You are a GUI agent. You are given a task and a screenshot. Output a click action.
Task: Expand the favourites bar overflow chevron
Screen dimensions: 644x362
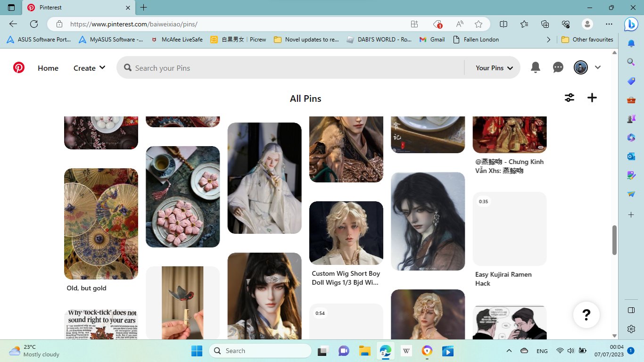tap(548, 40)
